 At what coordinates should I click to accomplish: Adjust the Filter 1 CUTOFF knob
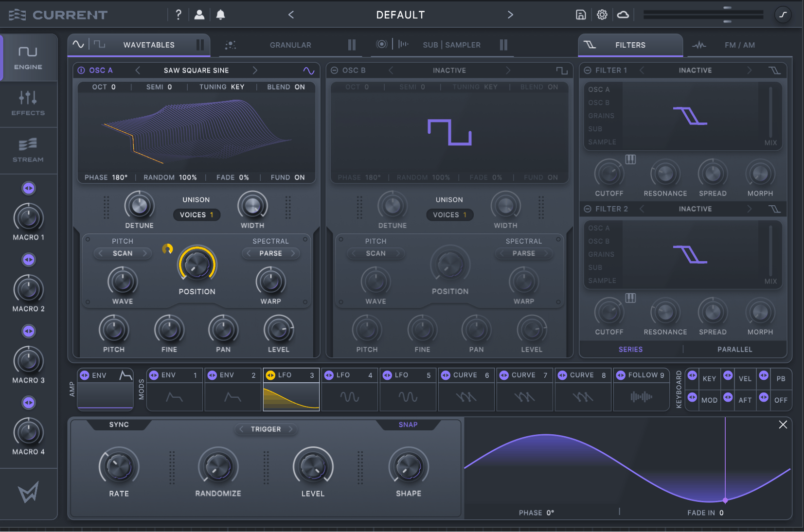click(x=609, y=174)
